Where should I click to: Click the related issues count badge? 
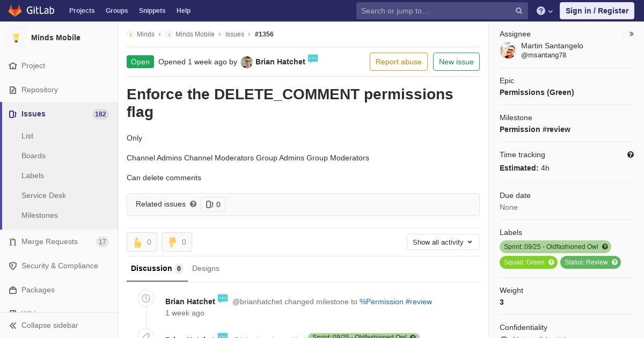click(213, 204)
